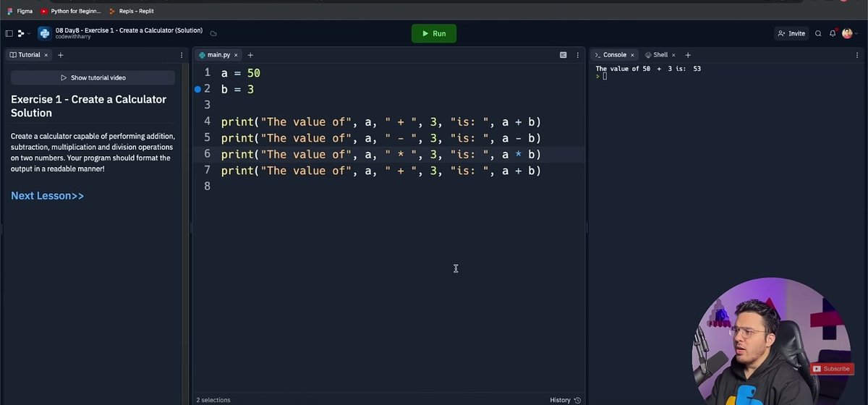Viewport: 868px width, 405px height.
Task: Close the Tutorial tab
Action: (46, 55)
